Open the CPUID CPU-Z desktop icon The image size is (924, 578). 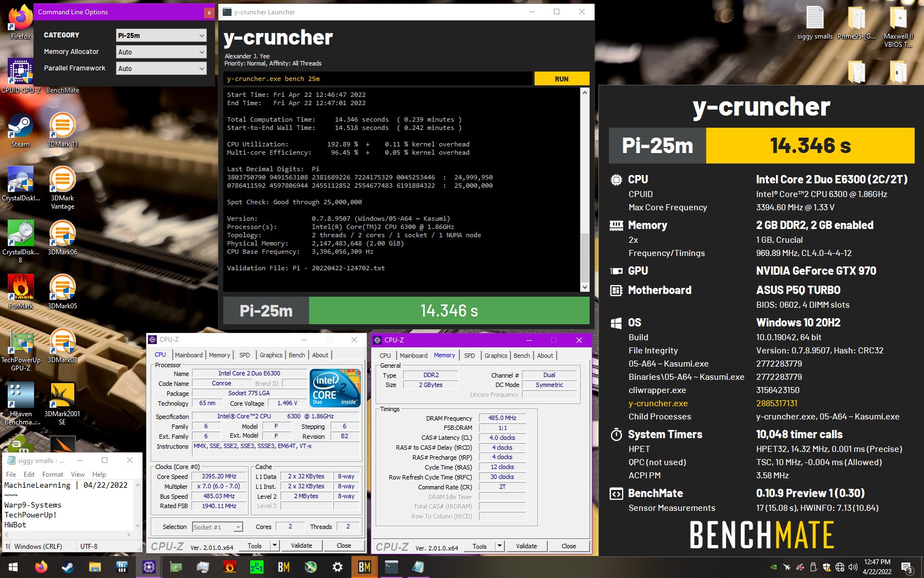click(20, 76)
